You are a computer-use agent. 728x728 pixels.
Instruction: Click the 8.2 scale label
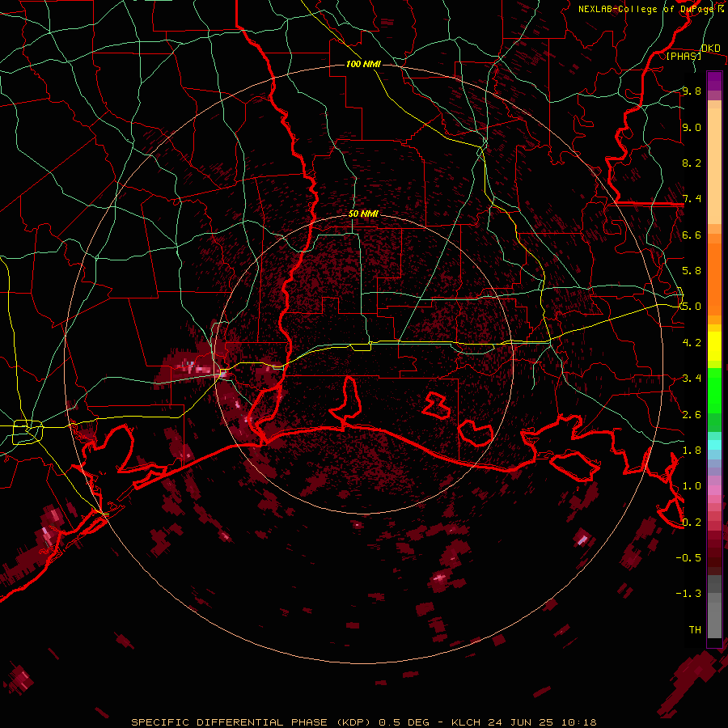click(x=692, y=163)
